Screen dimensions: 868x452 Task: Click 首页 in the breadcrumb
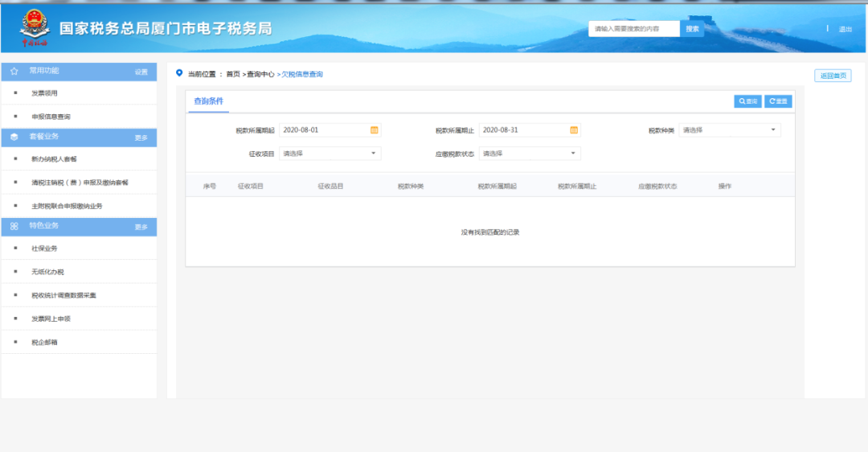233,74
